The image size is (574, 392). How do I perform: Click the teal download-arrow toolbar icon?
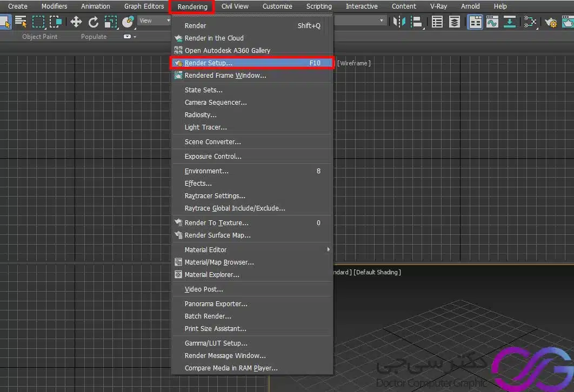(510, 22)
